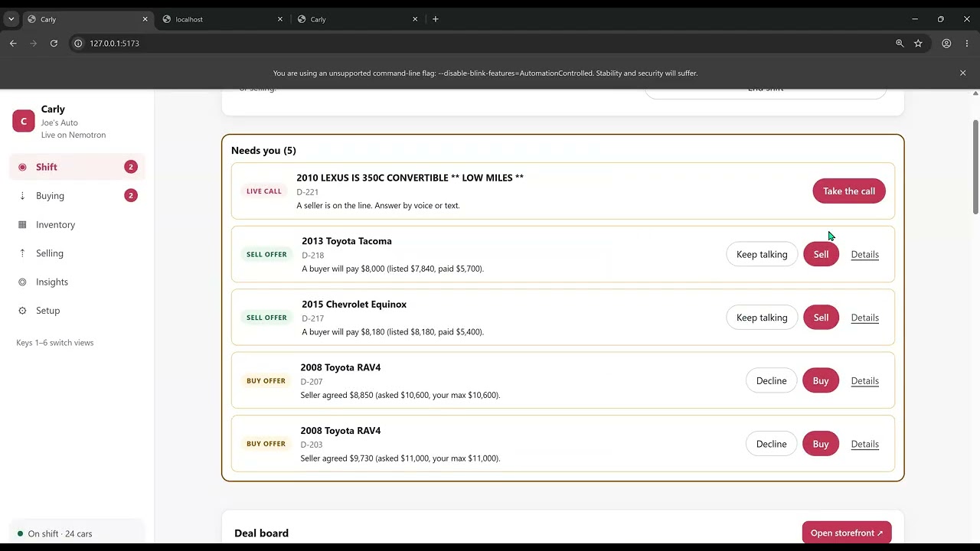Click the Buying down-arrow icon

click(22, 196)
